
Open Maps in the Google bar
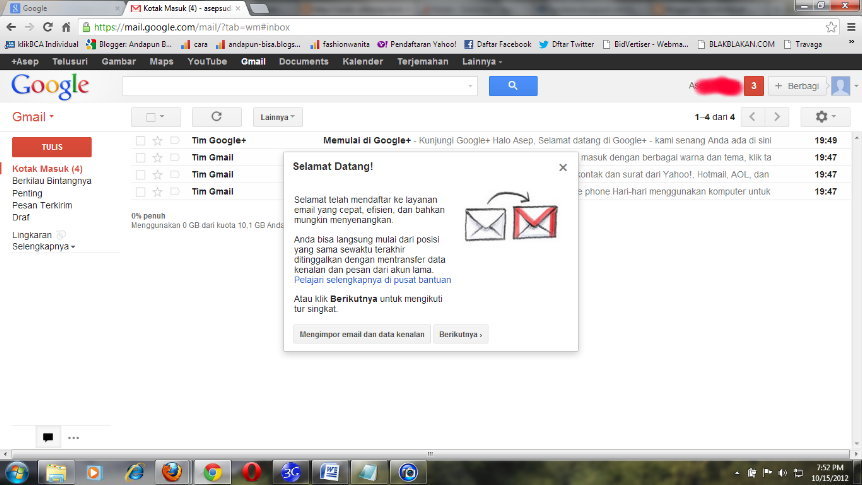click(162, 62)
